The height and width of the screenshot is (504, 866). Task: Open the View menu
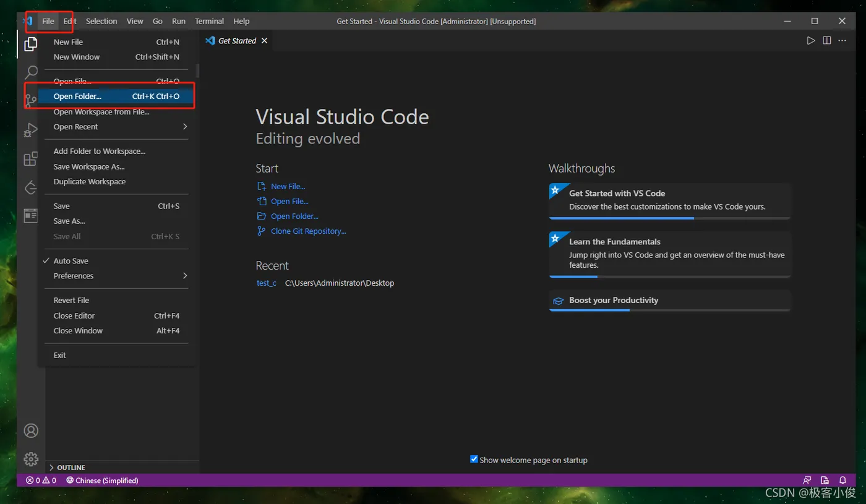135,21
